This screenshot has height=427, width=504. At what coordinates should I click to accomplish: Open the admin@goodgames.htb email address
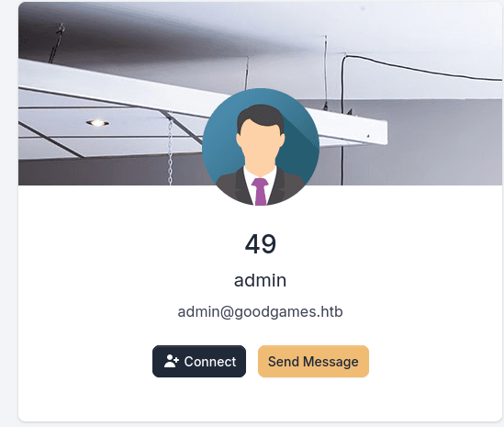click(261, 312)
